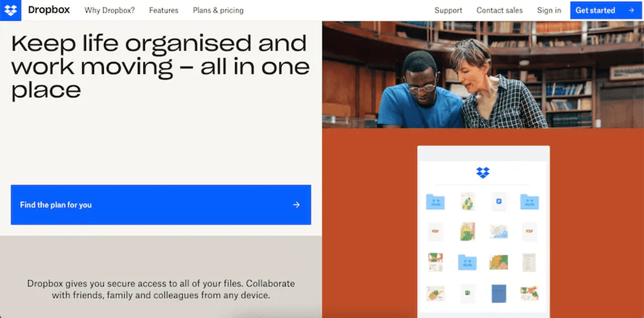Open the PDF file icon on the right
Screen dimensions: 644x318
tap(529, 231)
